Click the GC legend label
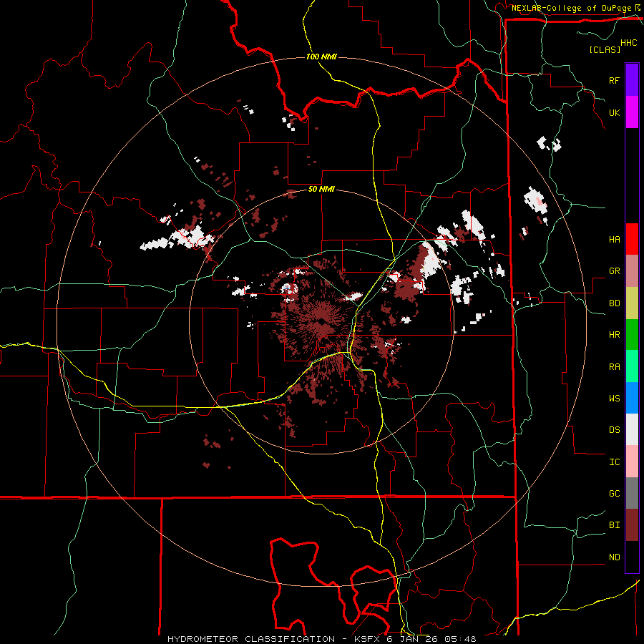 coord(614,494)
